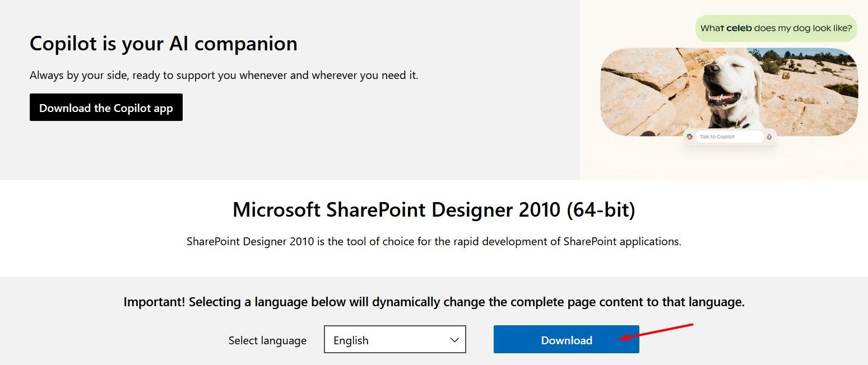868x365 pixels.
Task: Click the Talk to Copilot input field
Action: [728, 137]
